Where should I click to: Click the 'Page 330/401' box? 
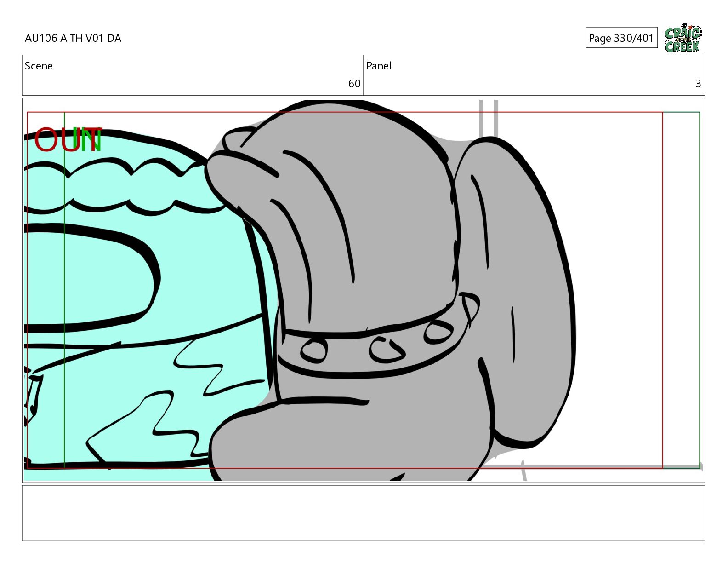pos(621,38)
